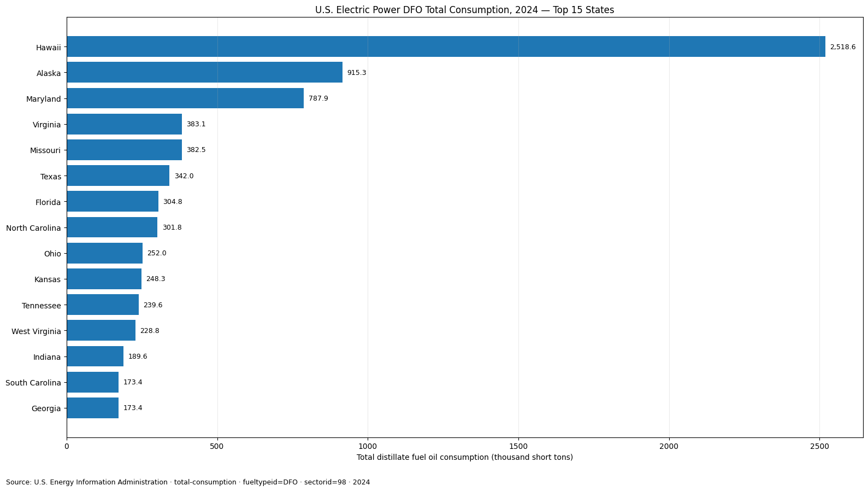Click the West Virginia bar
The image size is (868, 491).
pyautogui.click(x=101, y=330)
